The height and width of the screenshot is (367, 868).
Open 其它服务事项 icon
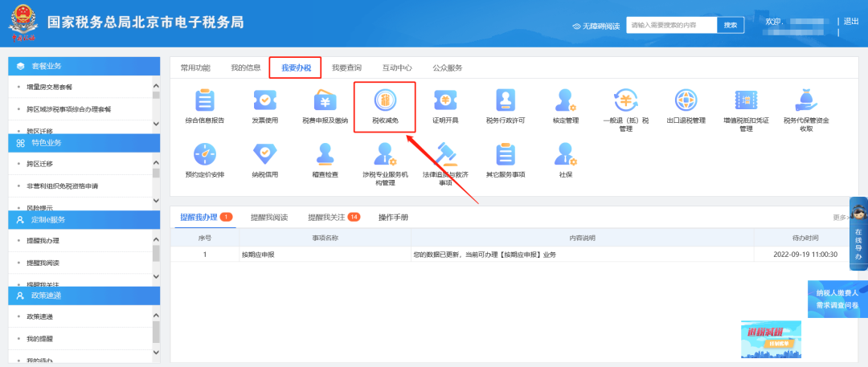505,154
